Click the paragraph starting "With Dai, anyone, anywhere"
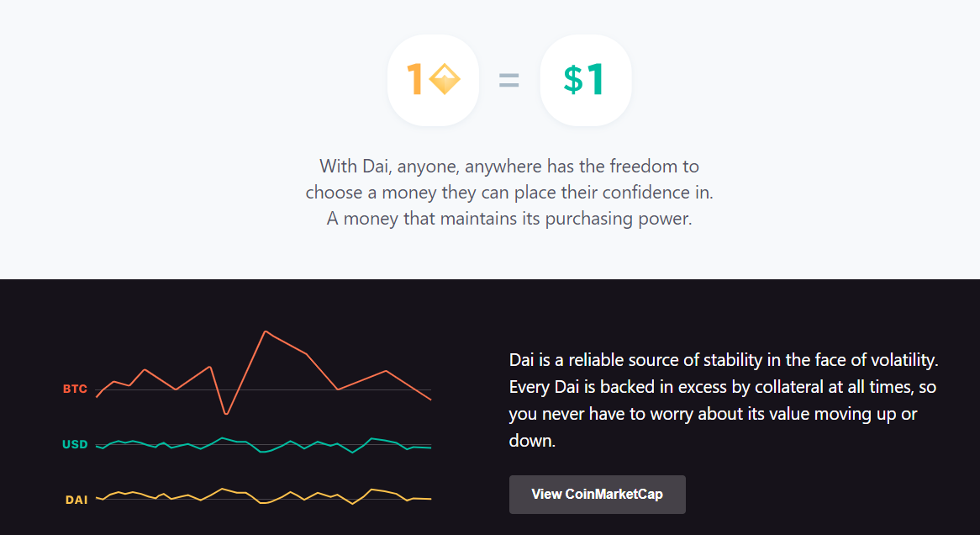This screenshot has width=980, height=535. tap(508, 192)
